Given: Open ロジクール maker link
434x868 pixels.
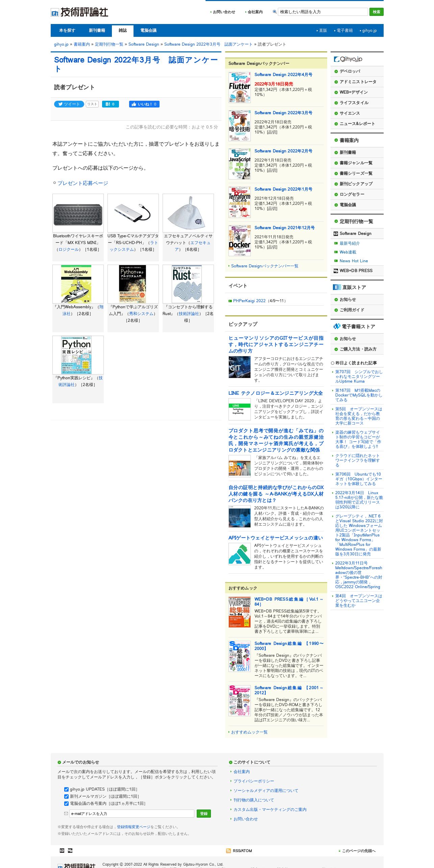Looking at the screenshot, I should 69,249.
